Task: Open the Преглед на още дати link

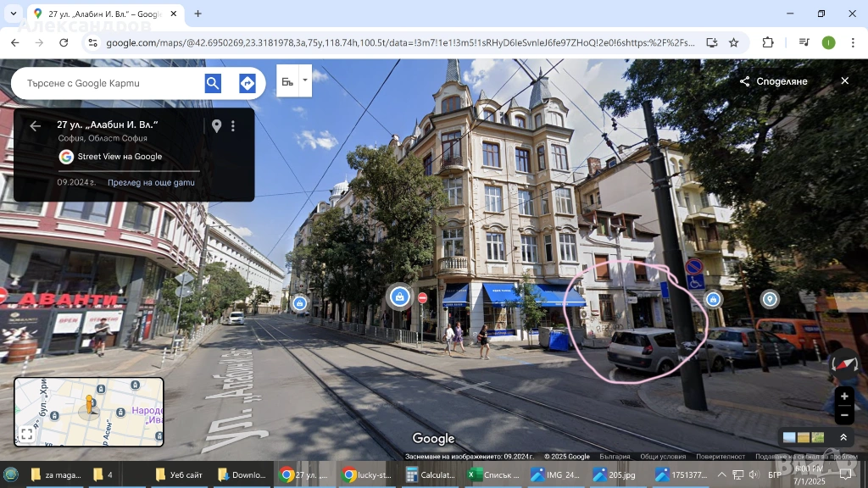Action: click(x=151, y=182)
